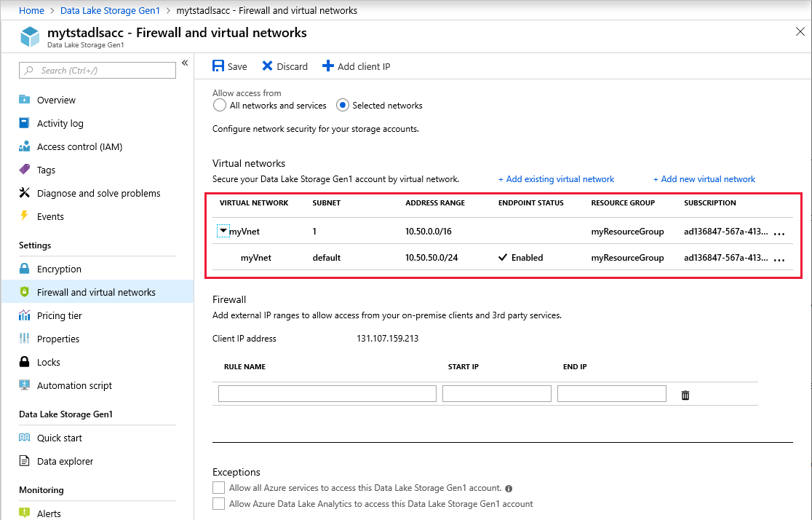Image resolution: width=812 pixels, height=520 pixels.
Task: Click the Save disk icon
Action: tap(218, 66)
